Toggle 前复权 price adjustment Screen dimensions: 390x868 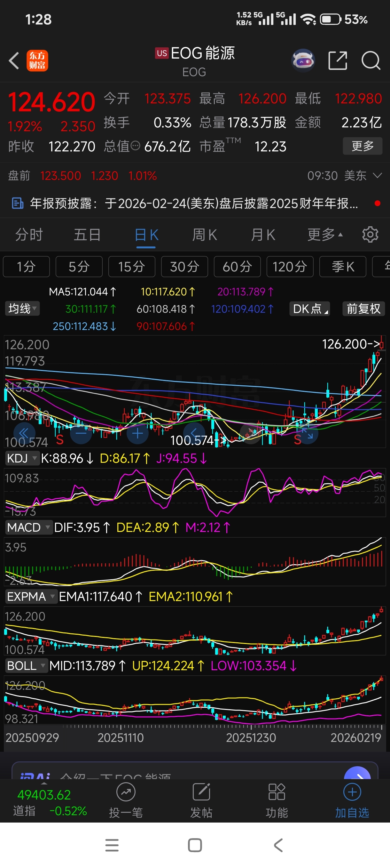[363, 308]
